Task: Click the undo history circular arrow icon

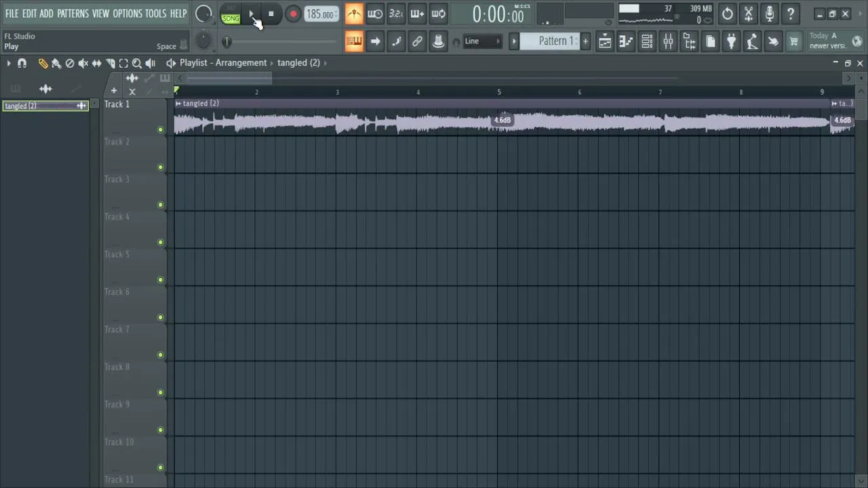Action: tap(727, 14)
